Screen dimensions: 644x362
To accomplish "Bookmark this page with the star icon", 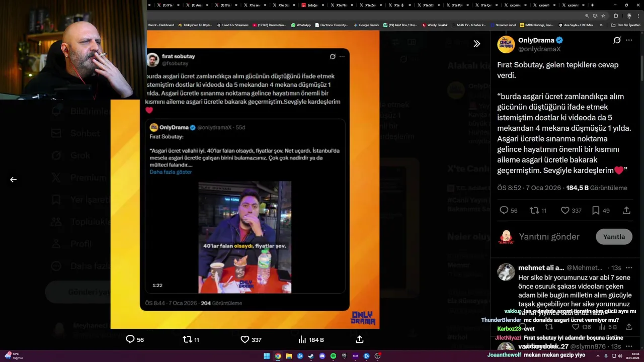I will click(603, 16).
